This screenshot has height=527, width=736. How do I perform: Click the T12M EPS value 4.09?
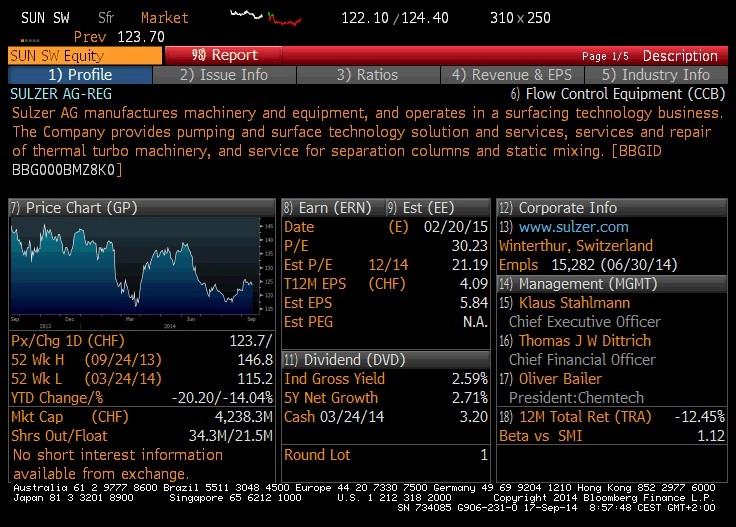[x=474, y=284]
